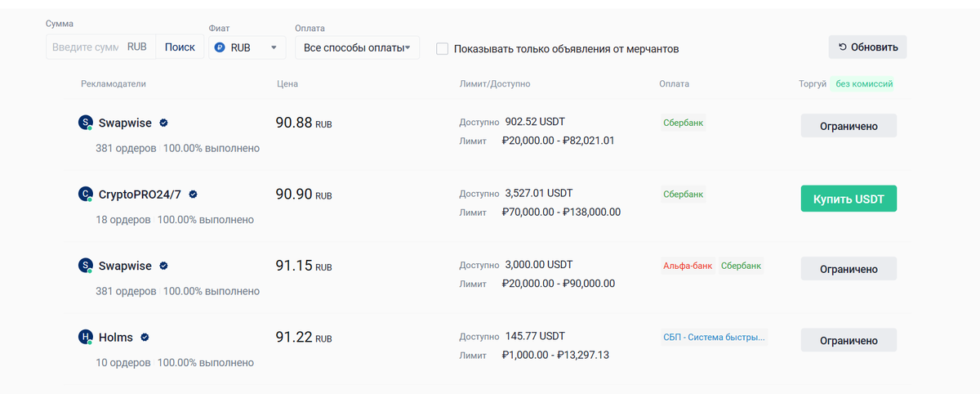The height and width of the screenshot is (394, 980).
Task: Open Swapwise profile in the 91.15 row
Action: [125, 266]
